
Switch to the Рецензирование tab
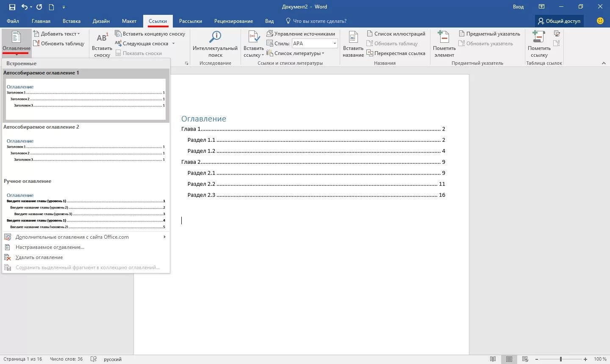pos(233,21)
